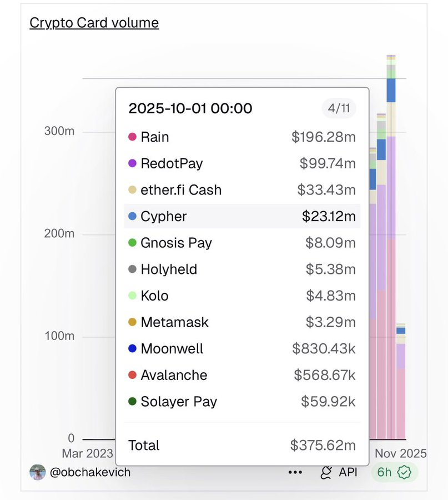The height and width of the screenshot is (500, 448).
Task: Select the Kolo legend entry
Action: 154,296
